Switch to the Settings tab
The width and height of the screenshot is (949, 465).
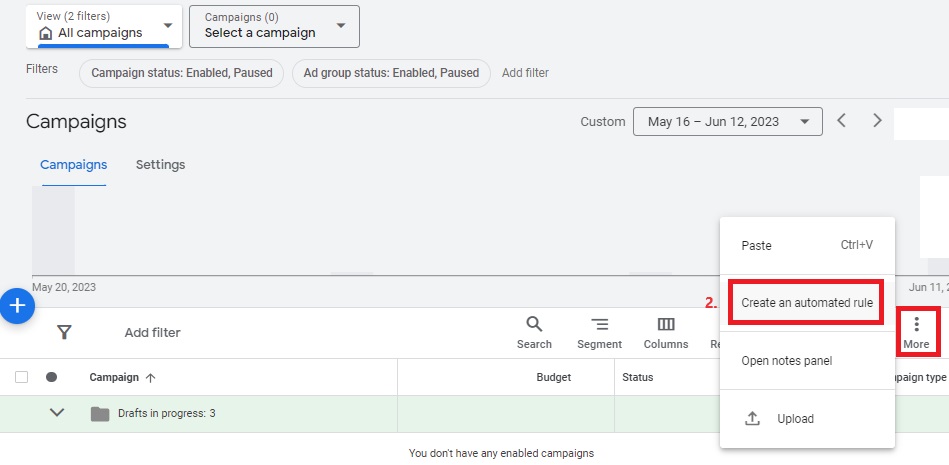click(160, 165)
